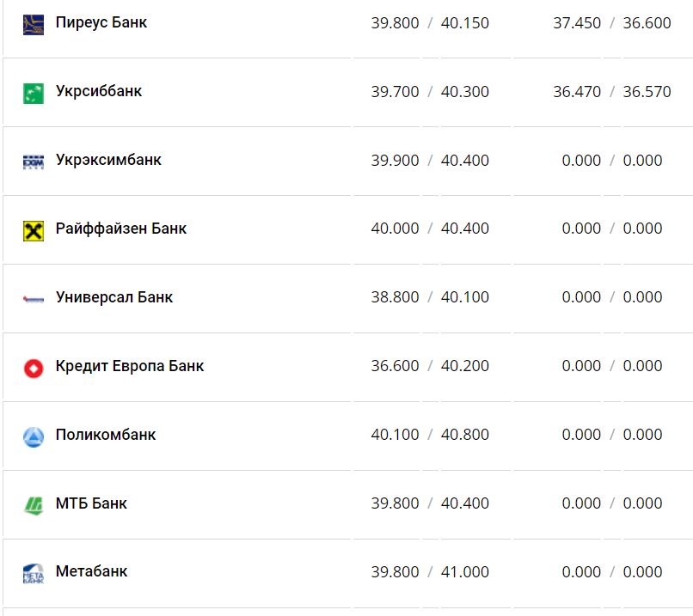Screen dimensions: 693x616
Task: Click the Piraeus Bank logo icon
Action: pyautogui.click(x=34, y=24)
